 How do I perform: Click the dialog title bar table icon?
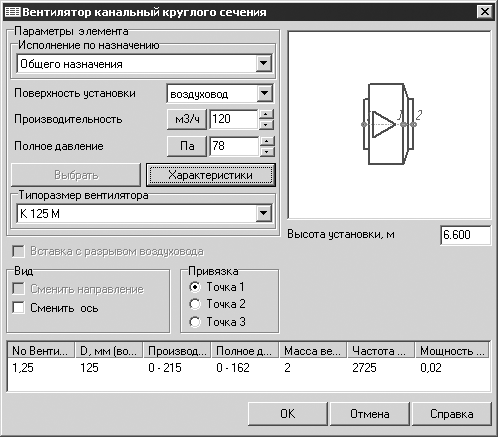pyautogui.click(x=13, y=12)
